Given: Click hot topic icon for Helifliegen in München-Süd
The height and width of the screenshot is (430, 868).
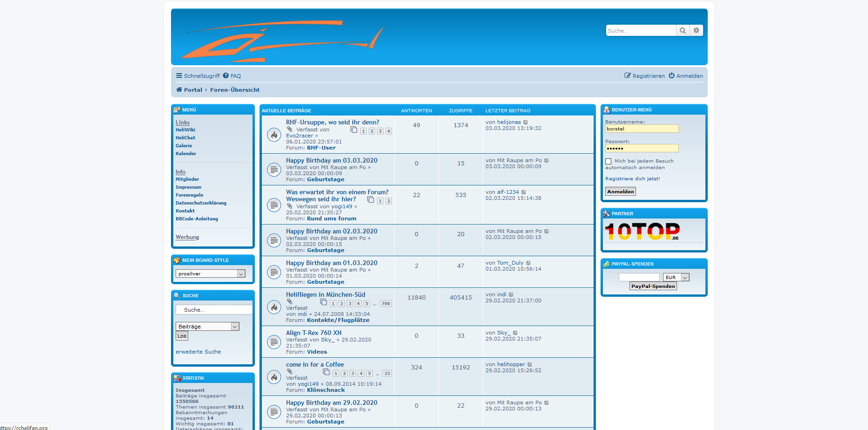Looking at the screenshot, I should tap(274, 307).
